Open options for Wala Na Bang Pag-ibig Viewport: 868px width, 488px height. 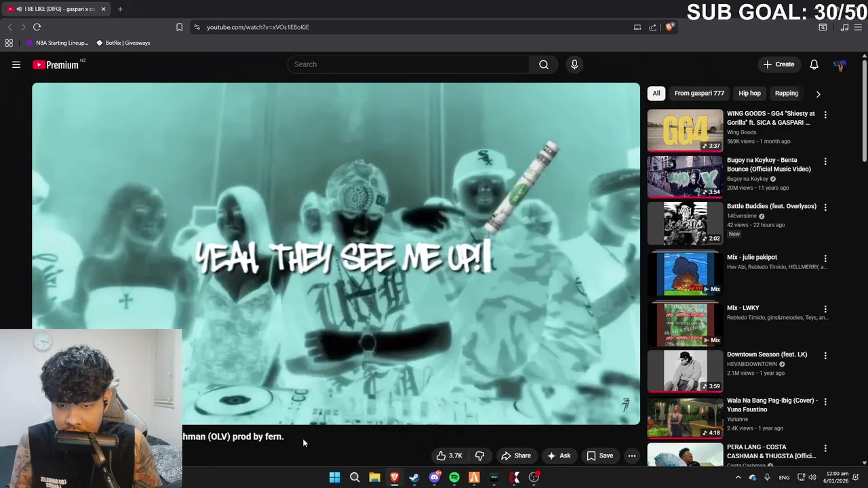click(825, 402)
